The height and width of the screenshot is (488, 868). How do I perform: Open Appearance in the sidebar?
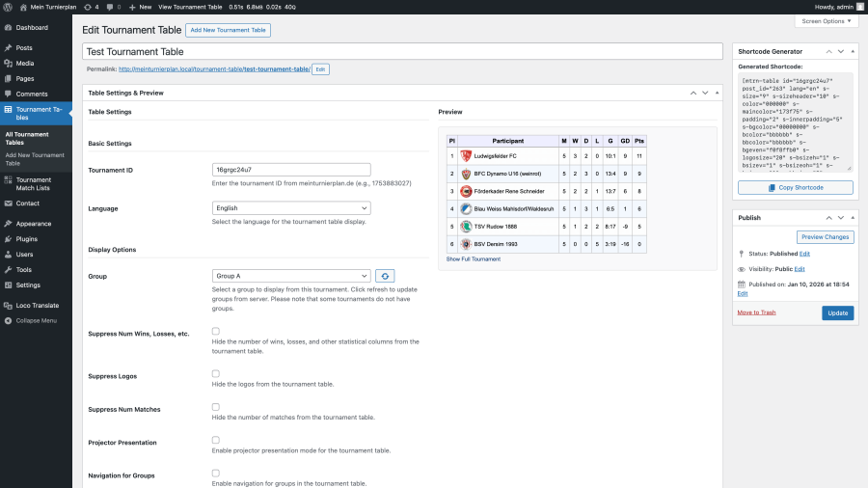[33, 223]
